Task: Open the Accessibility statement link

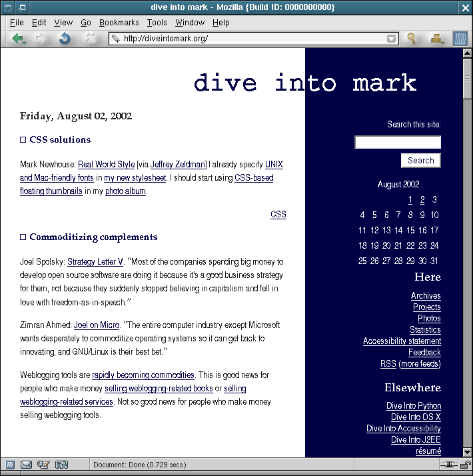Action: coord(402,341)
